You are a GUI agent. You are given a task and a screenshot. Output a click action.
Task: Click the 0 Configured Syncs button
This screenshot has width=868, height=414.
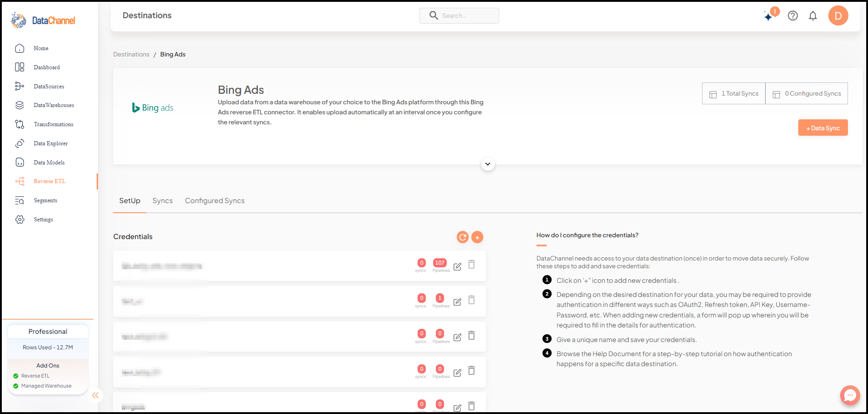(x=806, y=93)
